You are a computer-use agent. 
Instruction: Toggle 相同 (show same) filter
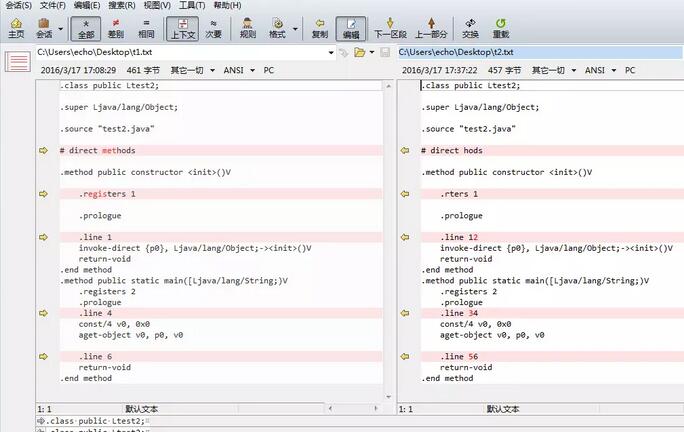pyautogui.click(x=146, y=27)
